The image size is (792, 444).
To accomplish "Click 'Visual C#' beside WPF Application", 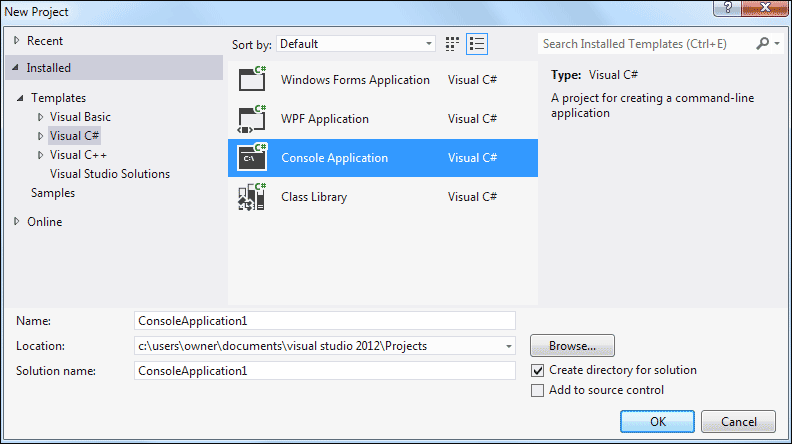I will coord(472,119).
